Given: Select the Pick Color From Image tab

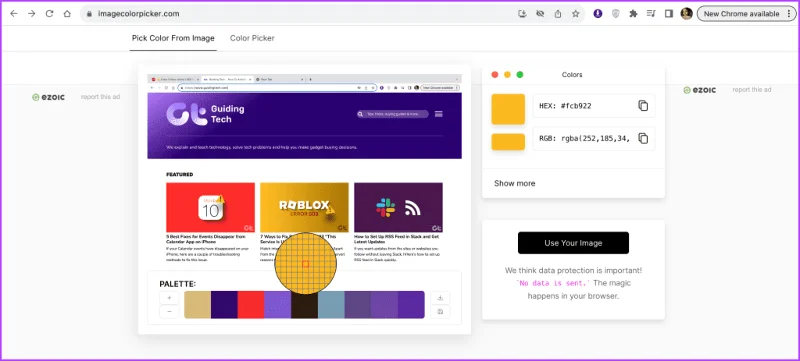Looking at the screenshot, I should point(173,38).
